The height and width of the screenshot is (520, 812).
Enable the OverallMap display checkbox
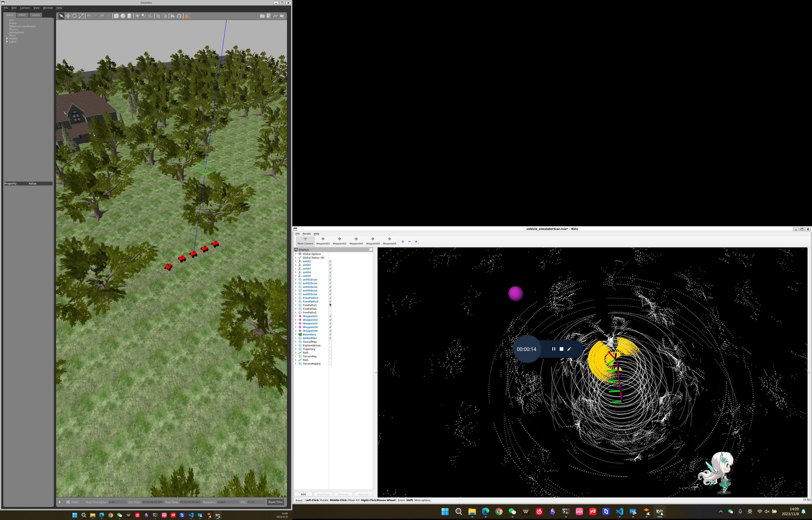coord(330,342)
